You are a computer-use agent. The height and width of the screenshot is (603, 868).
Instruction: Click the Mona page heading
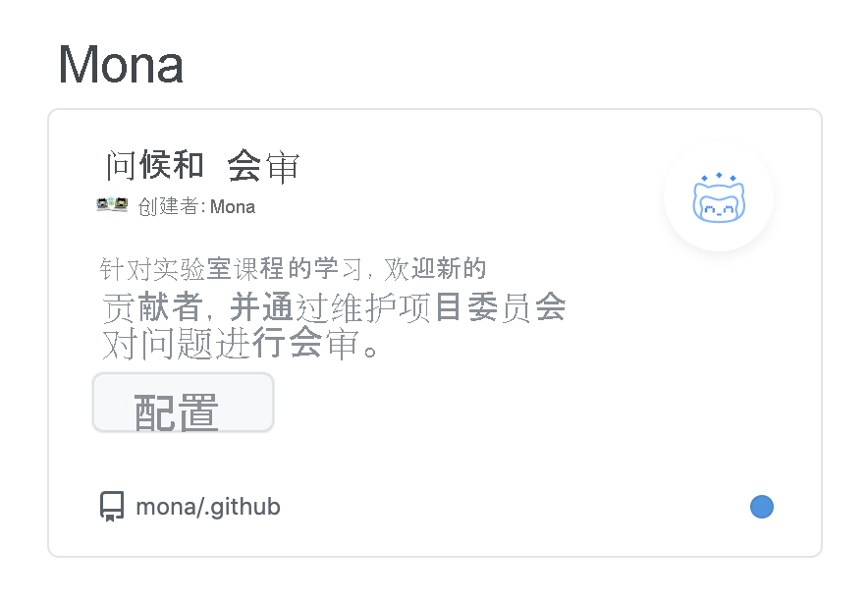[120, 63]
